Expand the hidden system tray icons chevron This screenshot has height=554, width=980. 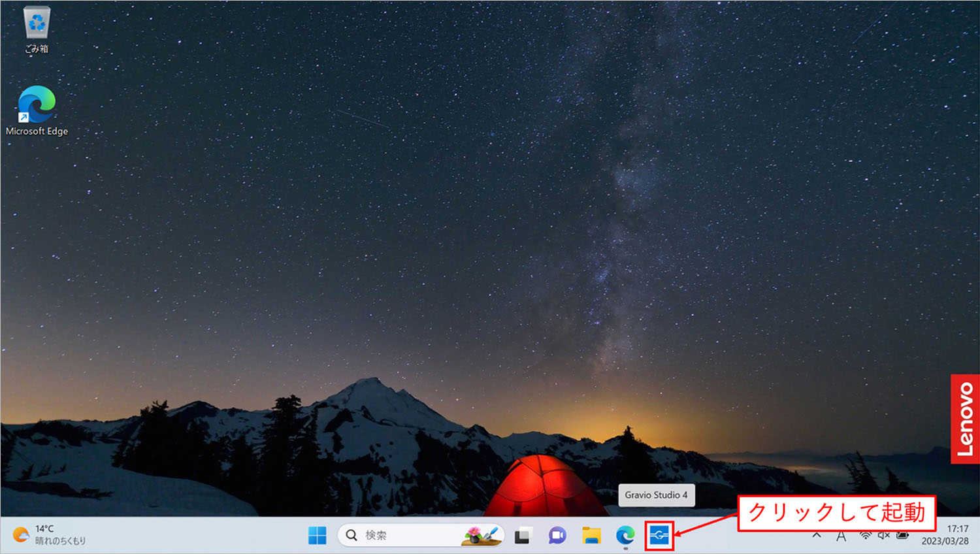pyautogui.click(x=817, y=535)
